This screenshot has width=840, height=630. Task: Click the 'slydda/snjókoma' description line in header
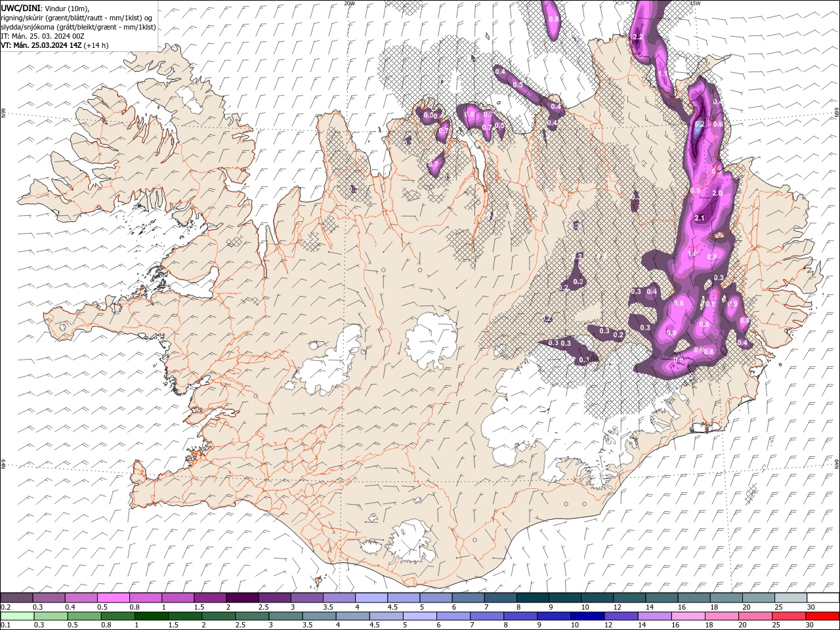point(78,27)
